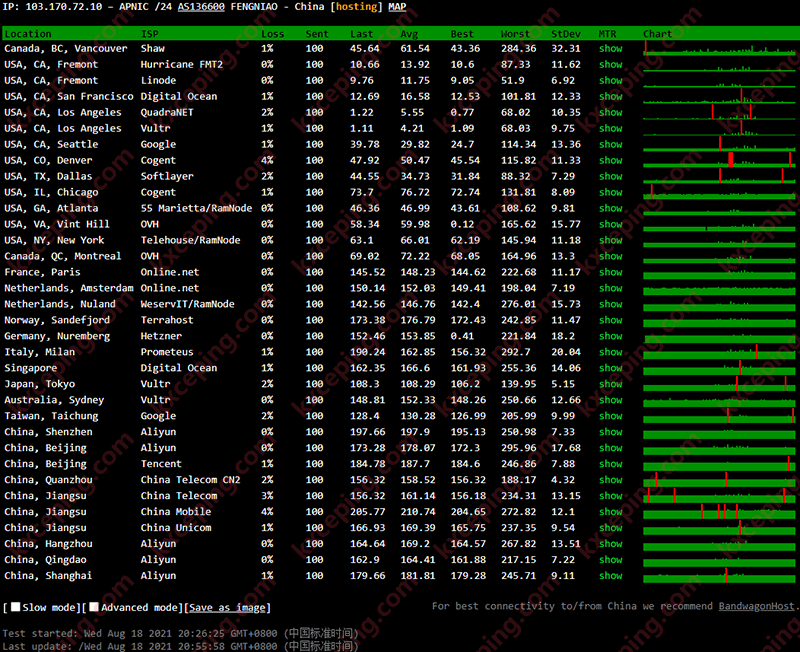Image resolution: width=800 pixels, height=652 pixels.
Task: Select the IP address 103.170.72.10 text
Action: coord(64,7)
